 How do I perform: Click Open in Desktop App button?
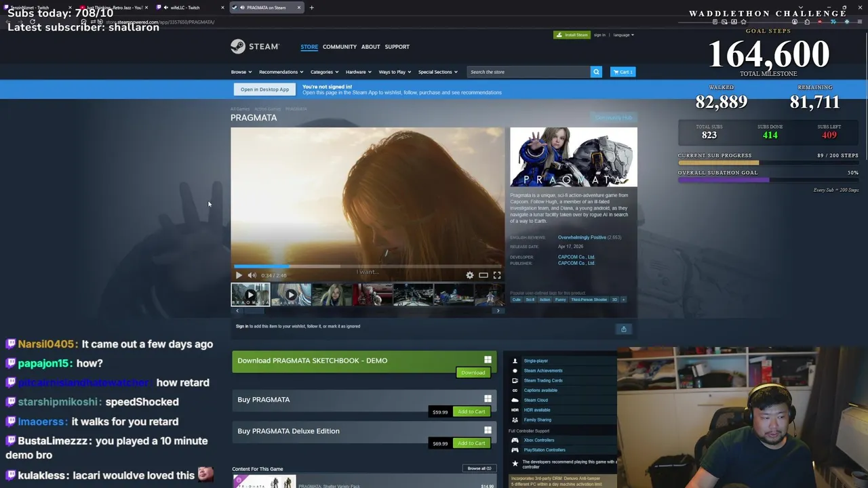(264, 89)
